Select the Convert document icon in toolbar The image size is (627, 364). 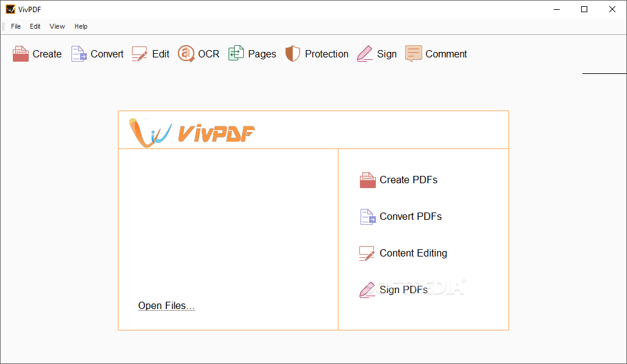[79, 54]
